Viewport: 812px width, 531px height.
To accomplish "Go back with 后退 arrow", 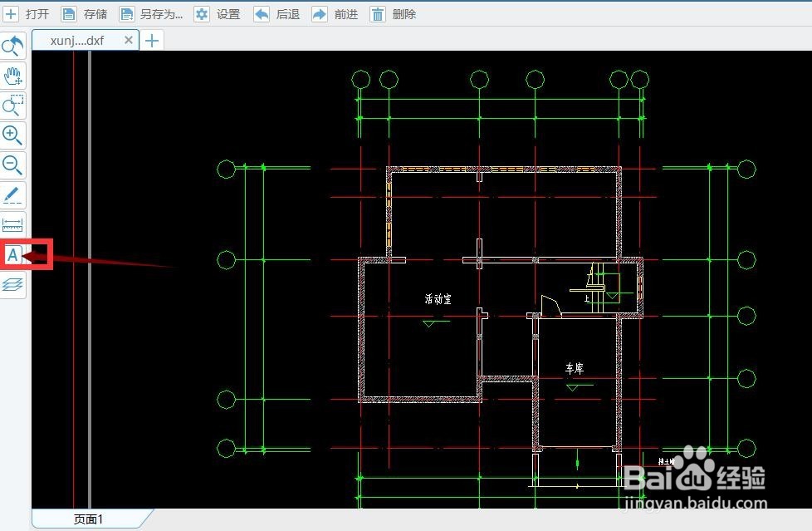I will point(276,14).
